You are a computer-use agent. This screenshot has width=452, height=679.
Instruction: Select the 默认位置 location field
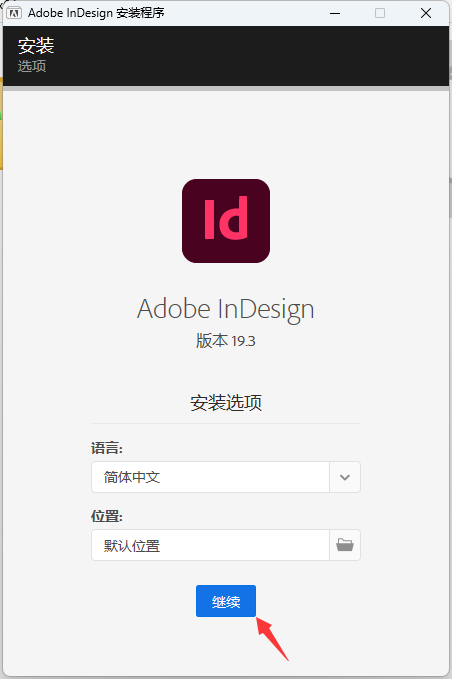(x=210, y=545)
